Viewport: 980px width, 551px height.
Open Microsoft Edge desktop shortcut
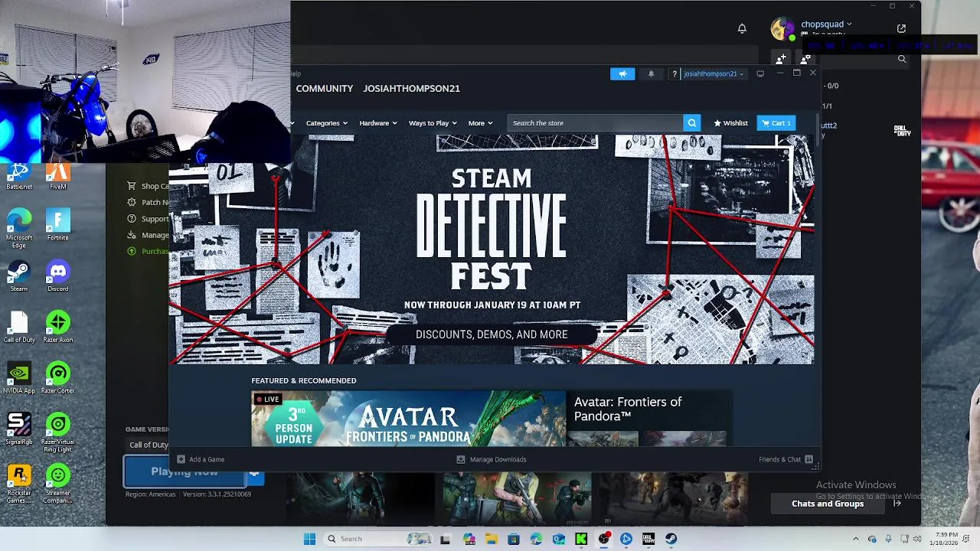[x=19, y=228]
